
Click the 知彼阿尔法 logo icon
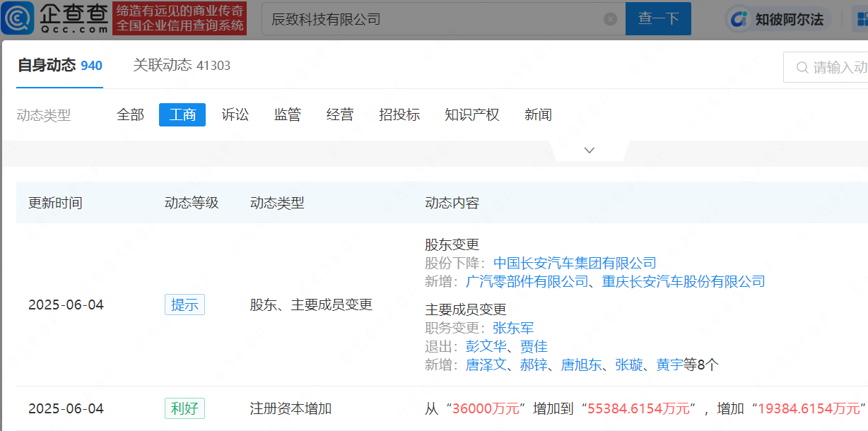(740, 19)
